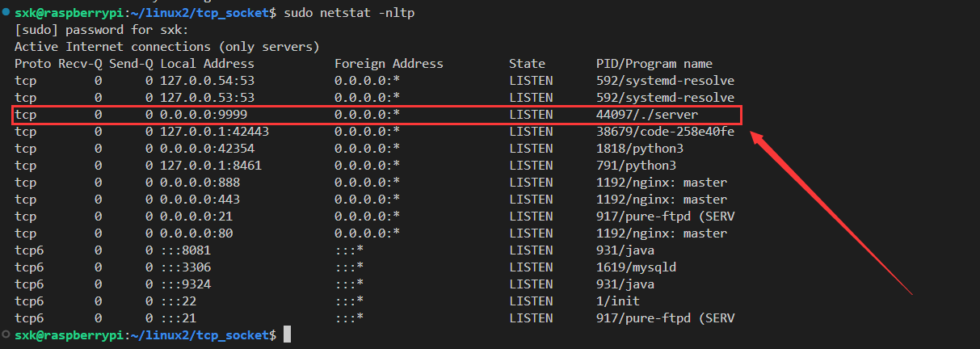Image resolution: width=980 pixels, height=349 pixels.
Task: Click the 38679/code-258e40fe process entry
Action: coord(665,132)
